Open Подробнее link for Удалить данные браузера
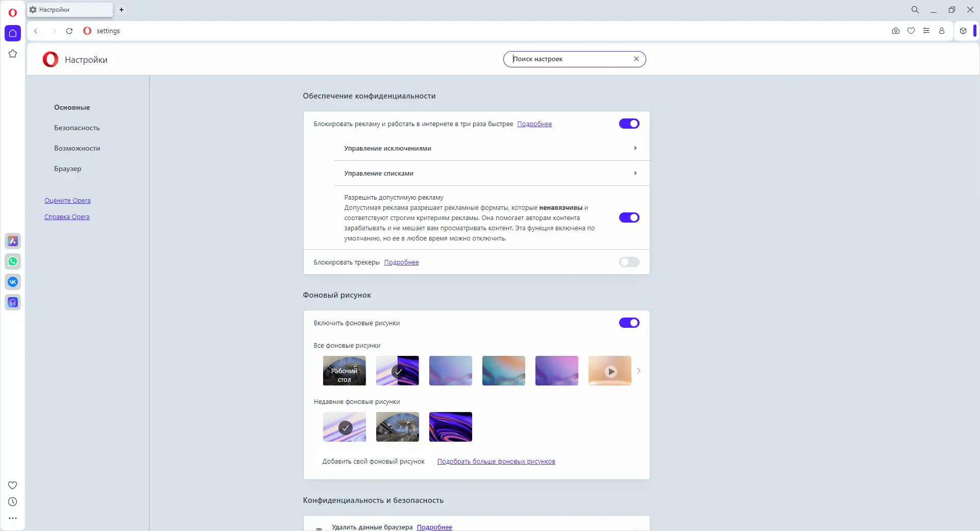This screenshot has height=531, width=980. tap(434, 527)
